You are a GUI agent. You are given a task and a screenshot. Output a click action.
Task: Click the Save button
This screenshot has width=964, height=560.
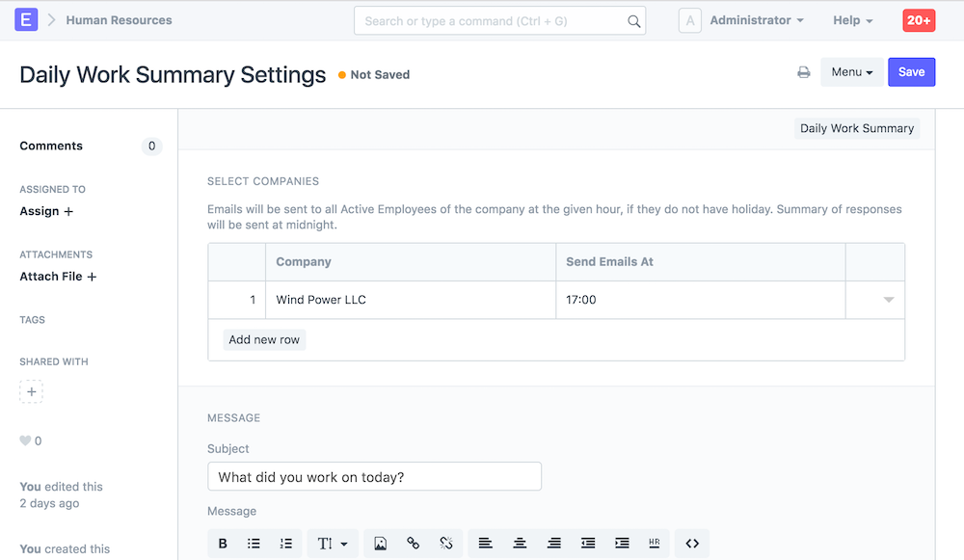click(x=911, y=72)
